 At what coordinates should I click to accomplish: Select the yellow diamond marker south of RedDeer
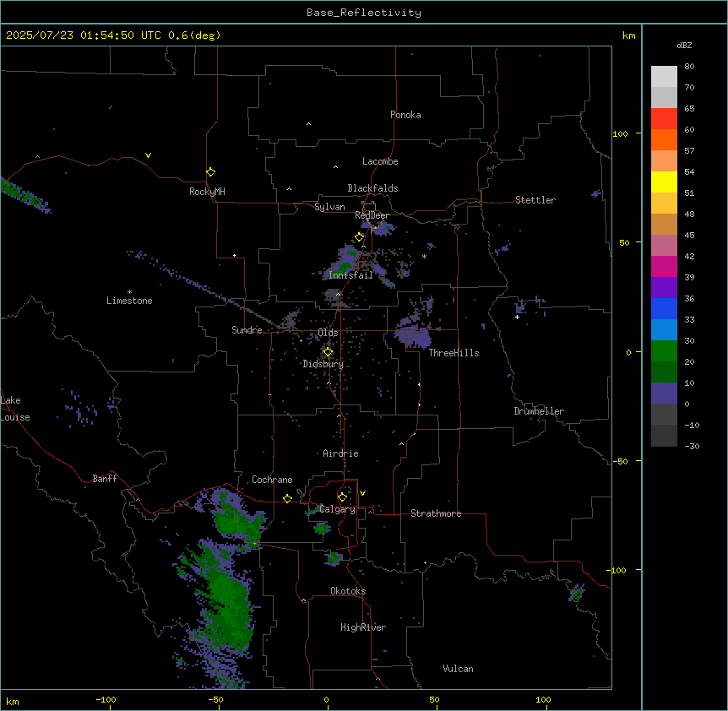pos(359,237)
